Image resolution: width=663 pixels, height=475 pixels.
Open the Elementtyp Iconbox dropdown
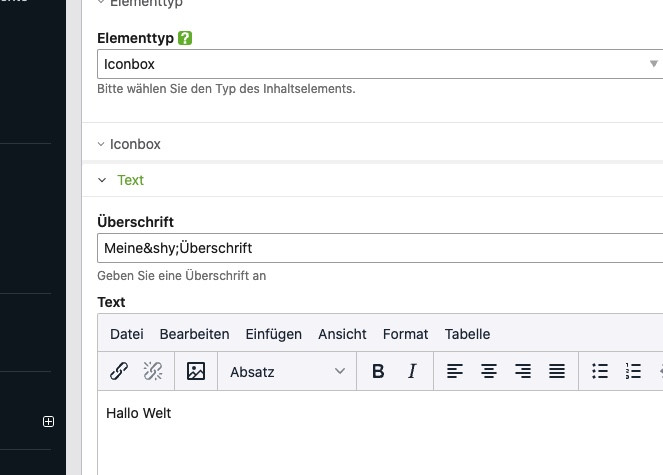pos(380,64)
